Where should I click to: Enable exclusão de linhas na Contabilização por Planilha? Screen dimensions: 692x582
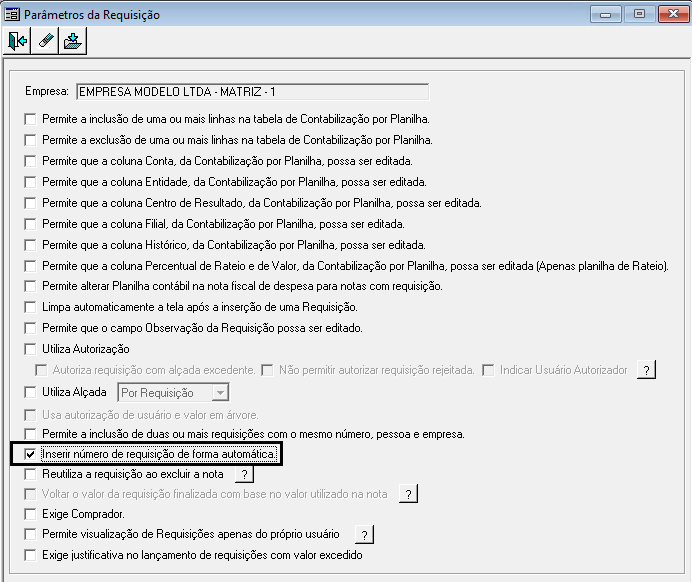[30, 140]
